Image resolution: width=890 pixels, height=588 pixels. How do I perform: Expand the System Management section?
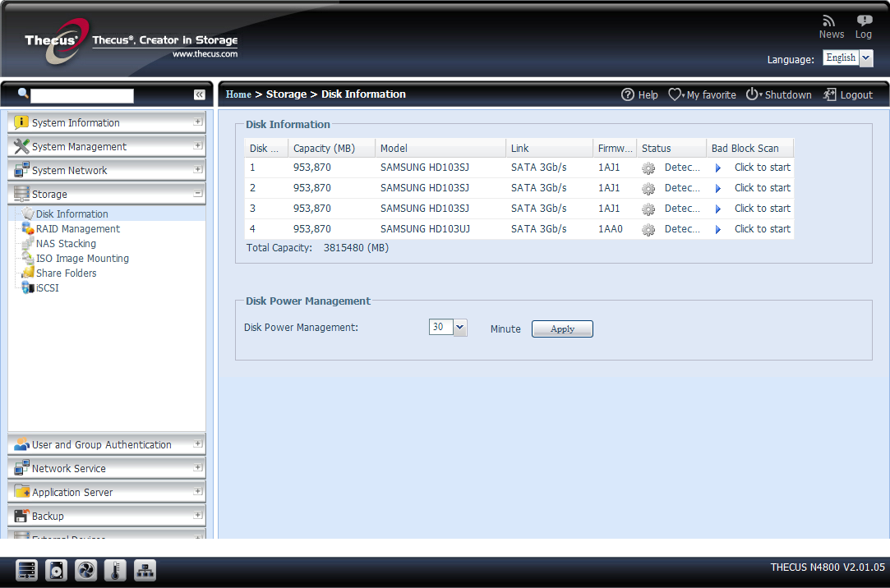pyautogui.click(x=197, y=145)
